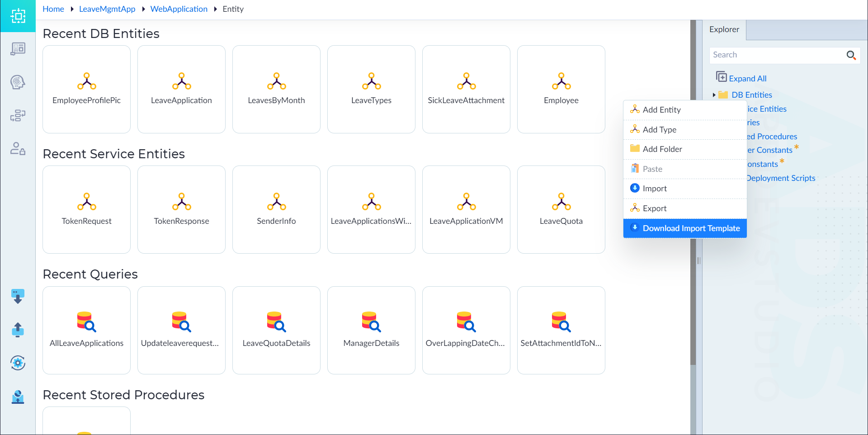Go to Home breadcrumb link
This screenshot has width=868, height=435.
pos(53,9)
